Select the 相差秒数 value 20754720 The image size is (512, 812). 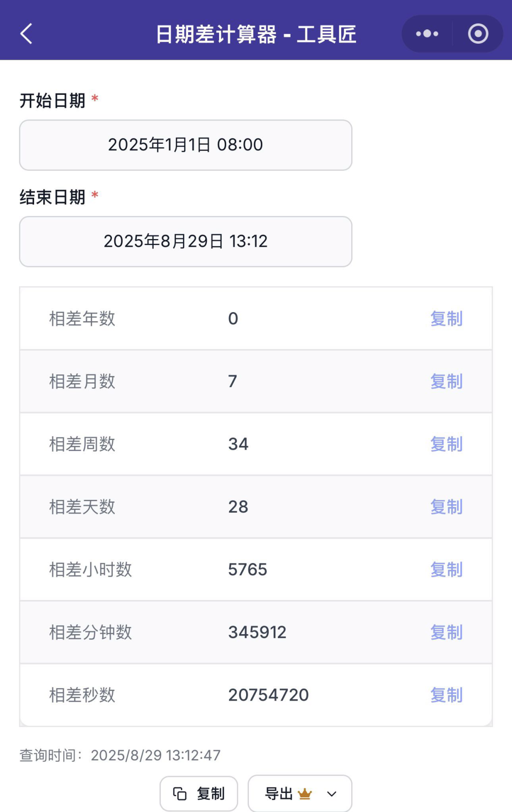tap(268, 695)
